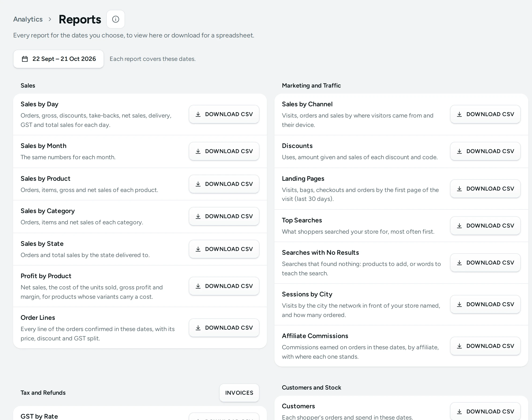
Task: Download CSV for Customers report
Action: point(485,411)
